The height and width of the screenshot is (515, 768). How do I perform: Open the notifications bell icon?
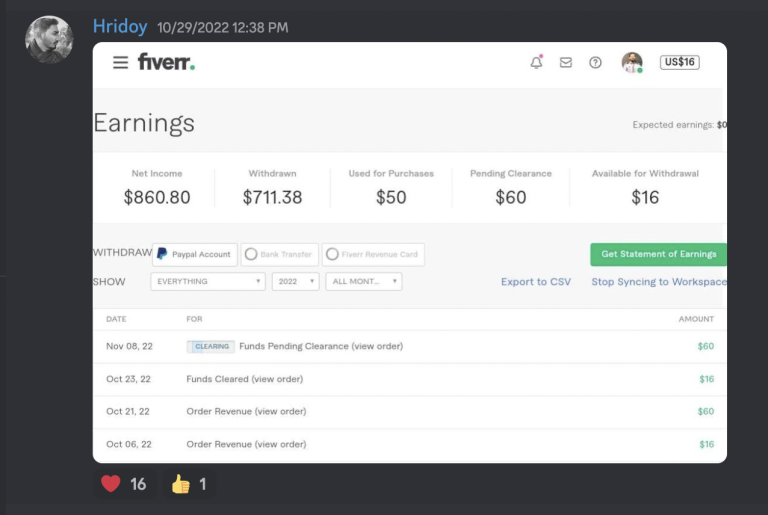tap(537, 62)
